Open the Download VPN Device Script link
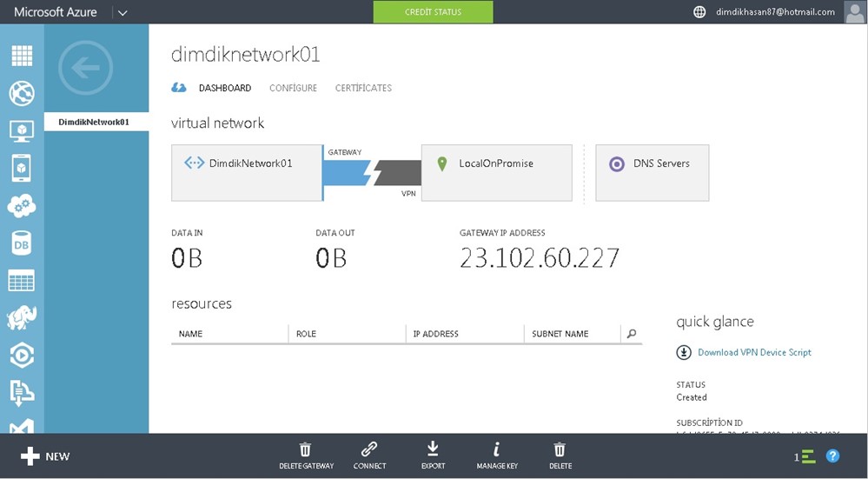 click(x=754, y=352)
